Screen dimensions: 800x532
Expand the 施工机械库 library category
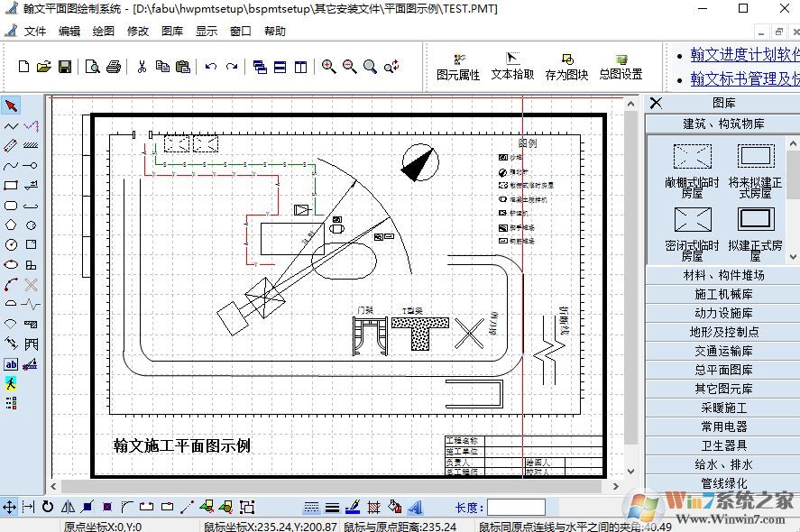(723, 294)
